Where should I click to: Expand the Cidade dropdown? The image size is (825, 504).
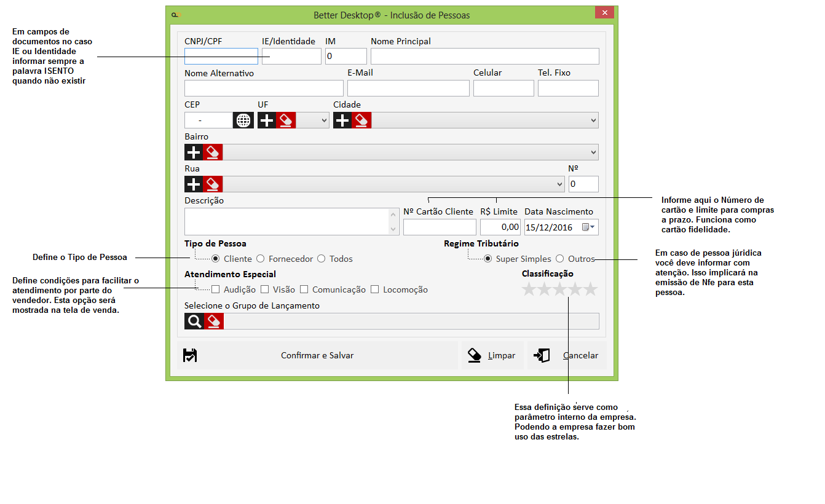coord(593,120)
